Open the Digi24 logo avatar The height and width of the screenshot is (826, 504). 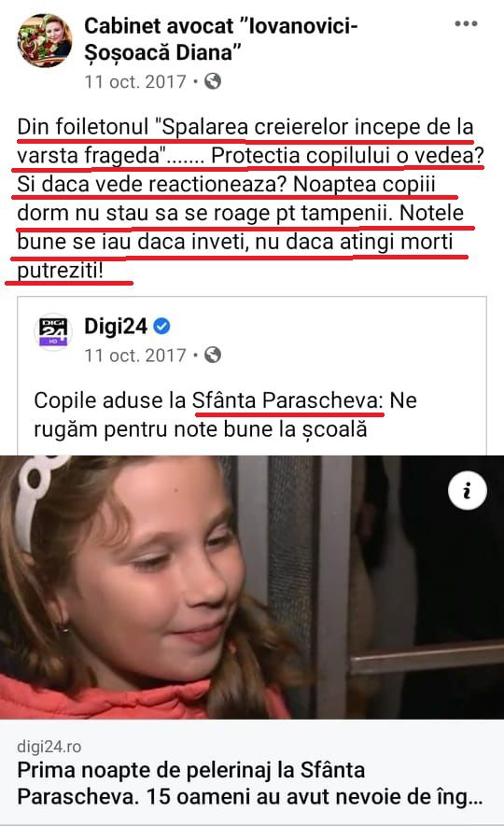coord(53,332)
